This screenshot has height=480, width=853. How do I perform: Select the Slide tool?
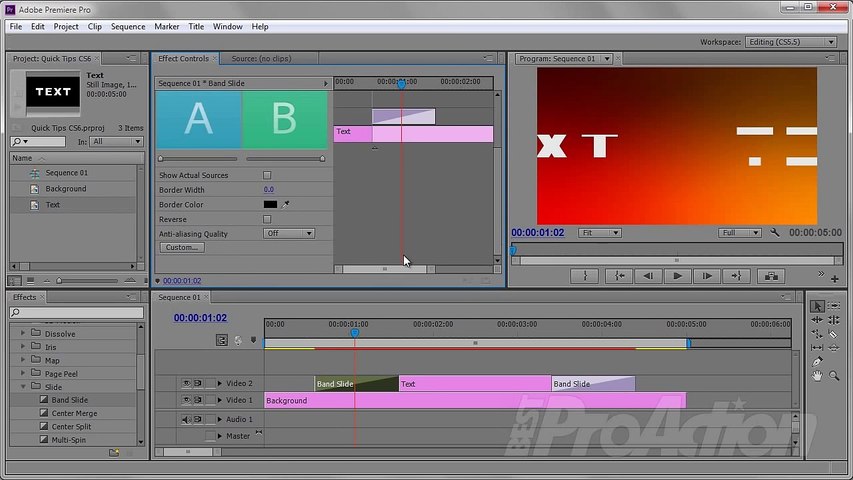834,347
